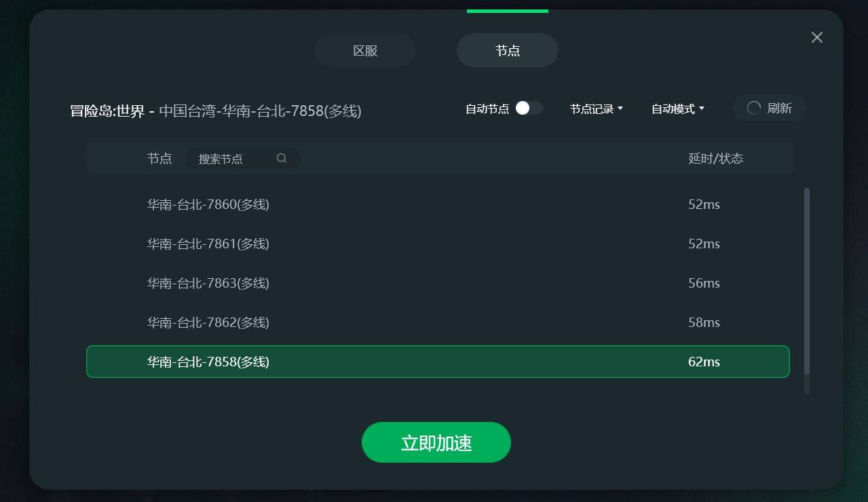Image resolution: width=868 pixels, height=502 pixels.
Task: Select node 华南-台北-7860(多线)
Action: coord(438,204)
